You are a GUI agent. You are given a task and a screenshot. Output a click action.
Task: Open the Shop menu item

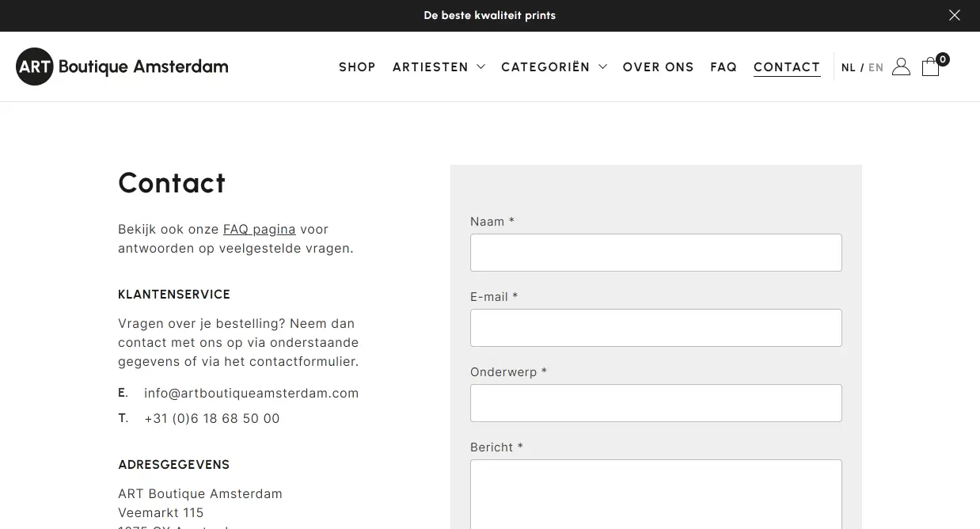[357, 67]
